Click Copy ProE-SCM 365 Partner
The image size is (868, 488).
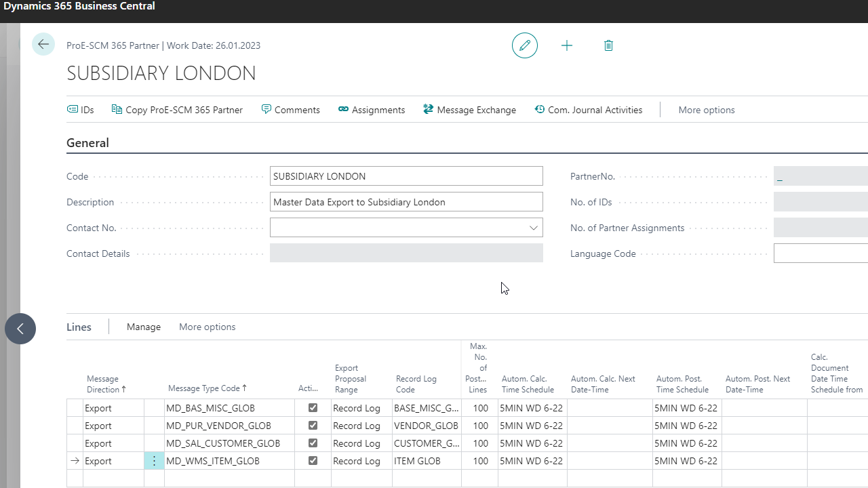(x=177, y=110)
